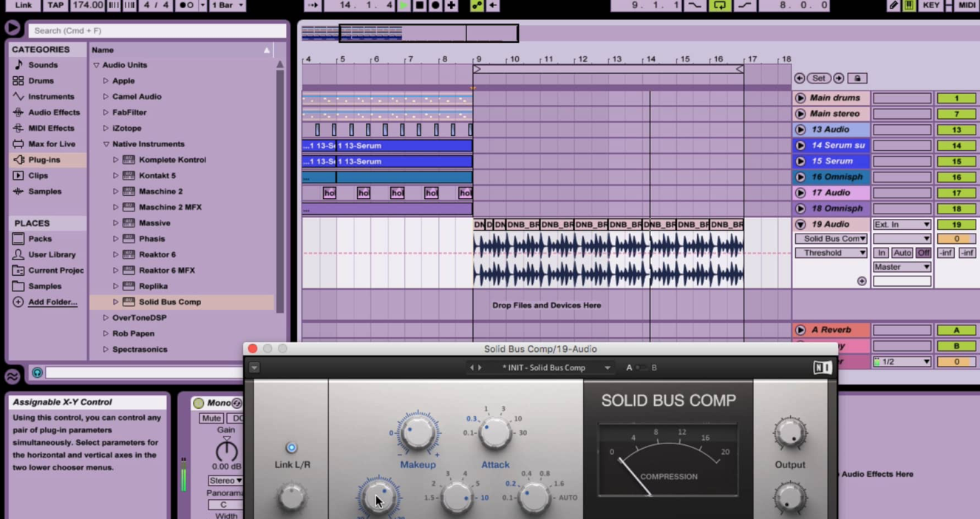Click the TAP tempo button
Image resolution: width=980 pixels, height=519 pixels.
[x=55, y=5]
